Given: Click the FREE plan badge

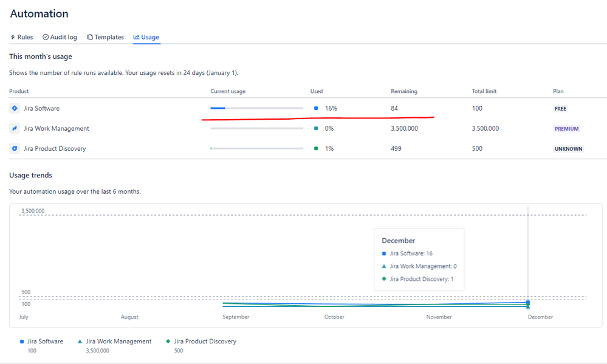Looking at the screenshot, I should [x=560, y=109].
